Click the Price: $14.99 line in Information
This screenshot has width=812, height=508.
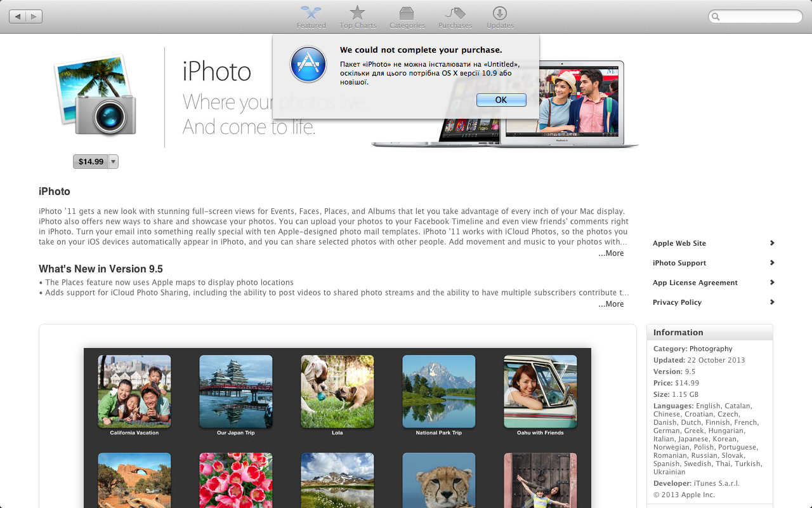676,383
